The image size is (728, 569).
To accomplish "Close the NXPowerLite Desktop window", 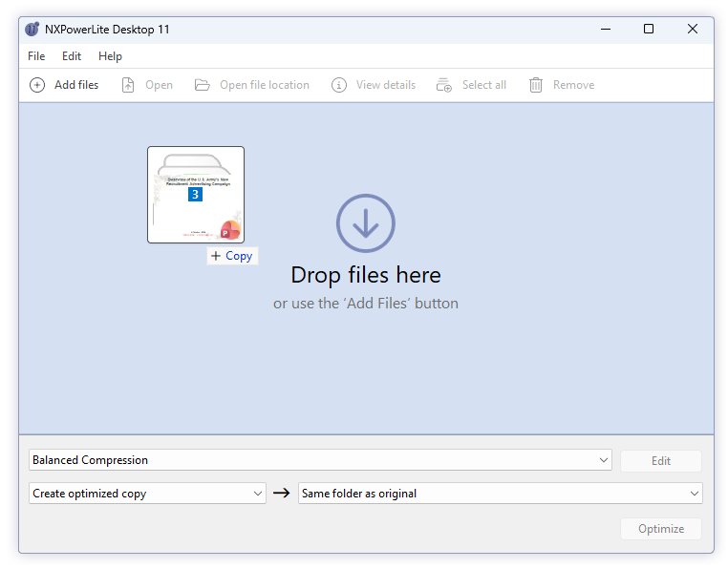I will (x=693, y=29).
